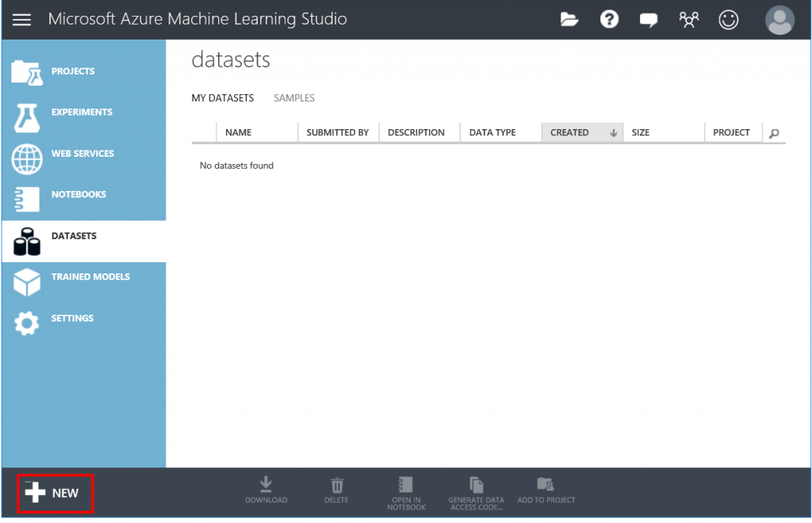
Task: Click the Trained Models cube icon
Action: (x=27, y=282)
